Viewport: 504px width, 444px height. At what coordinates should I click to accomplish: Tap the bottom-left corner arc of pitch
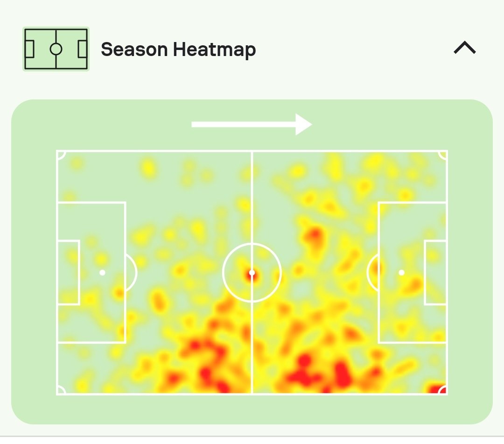61,390
